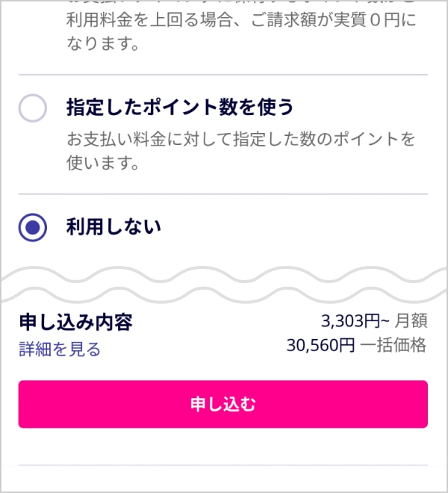Click the 30,560円 lump-sum amount
The width and height of the screenshot is (448, 493).
coord(321,347)
